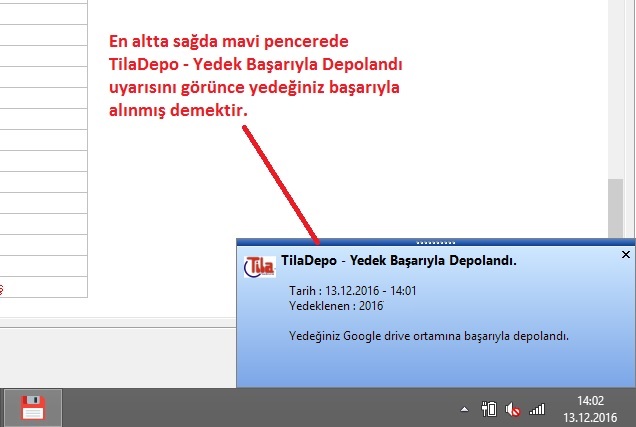Click the 'Tarih : 13.12.2016 - 14:01' line
Viewport: 636px width, 427px height.
(x=352, y=291)
